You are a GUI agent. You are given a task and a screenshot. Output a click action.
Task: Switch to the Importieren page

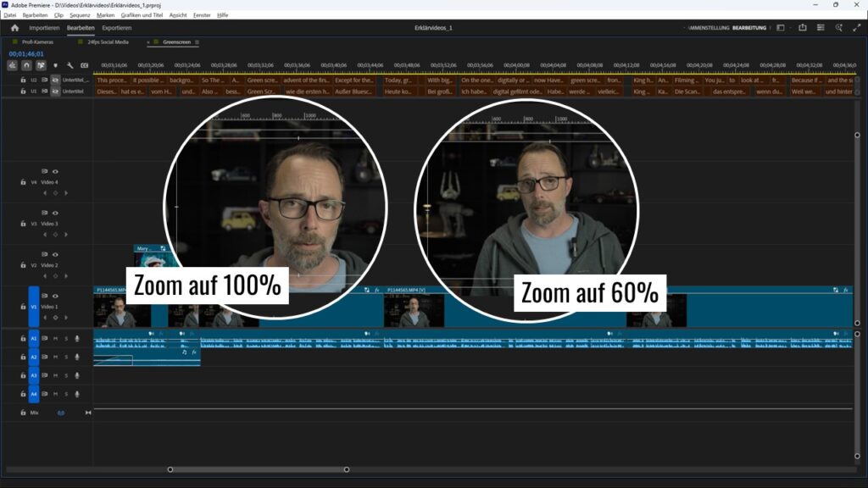44,28
